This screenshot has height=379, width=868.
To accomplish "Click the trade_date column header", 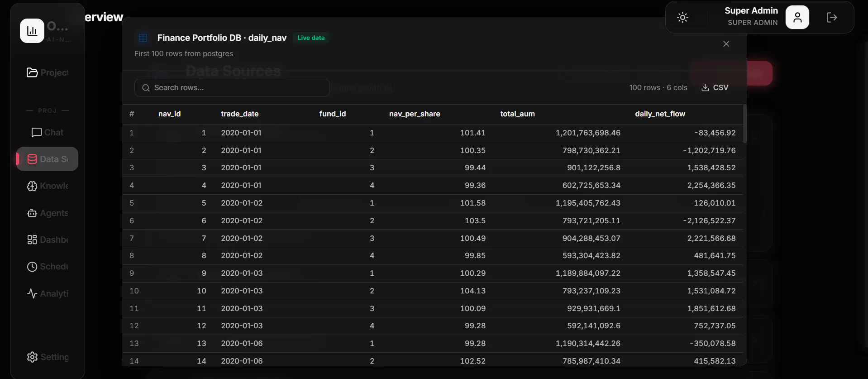I will (240, 114).
